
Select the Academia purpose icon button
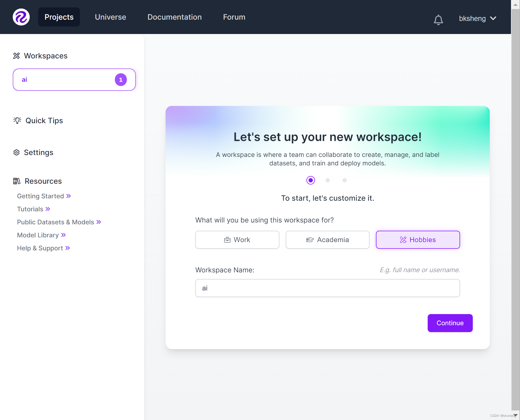(x=309, y=239)
